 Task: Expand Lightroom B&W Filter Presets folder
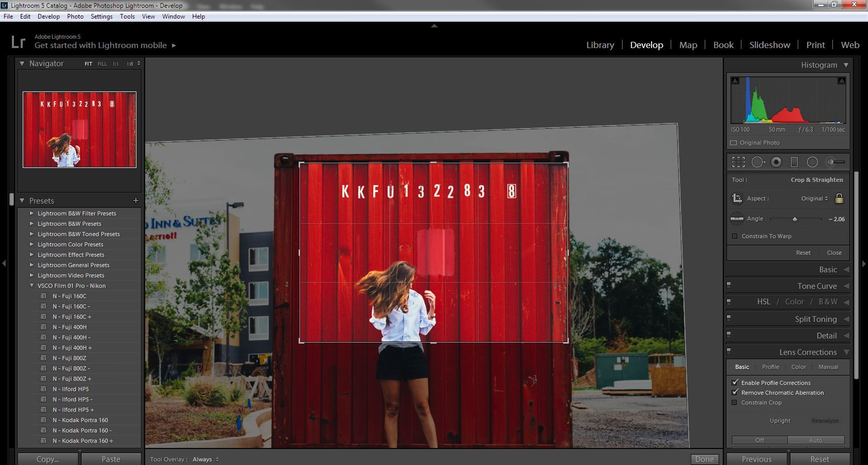coord(32,213)
